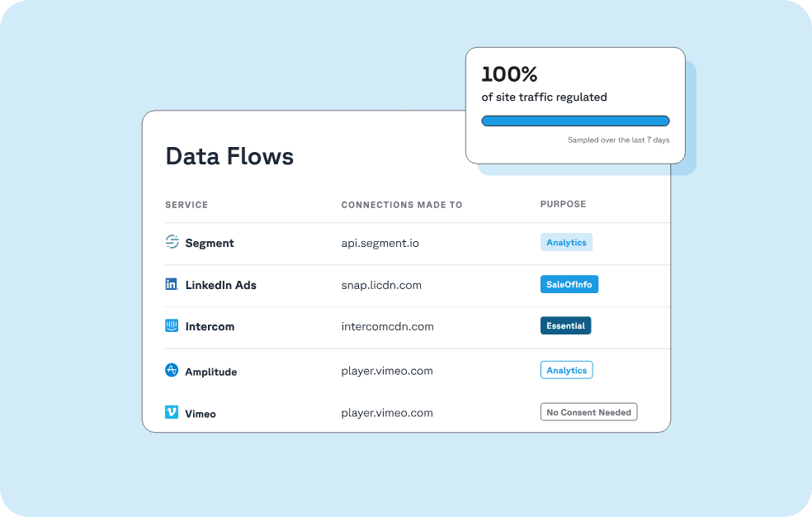The height and width of the screenshot is (517, 812).
Task: Select the Vimeo play icon
Action: 171,412
